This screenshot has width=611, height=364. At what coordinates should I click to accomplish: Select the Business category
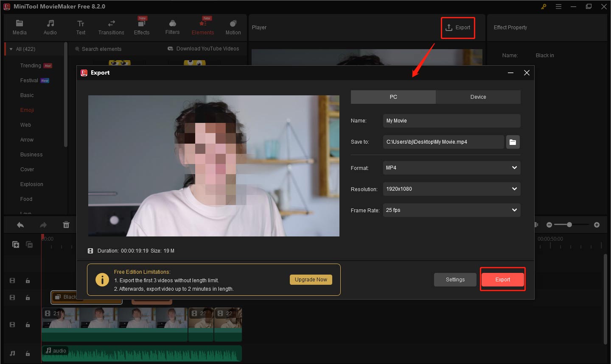pos(31,155)
